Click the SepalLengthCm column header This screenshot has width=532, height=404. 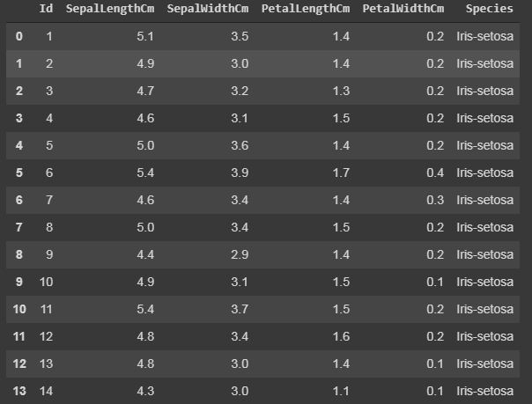(x=110, y=9)
